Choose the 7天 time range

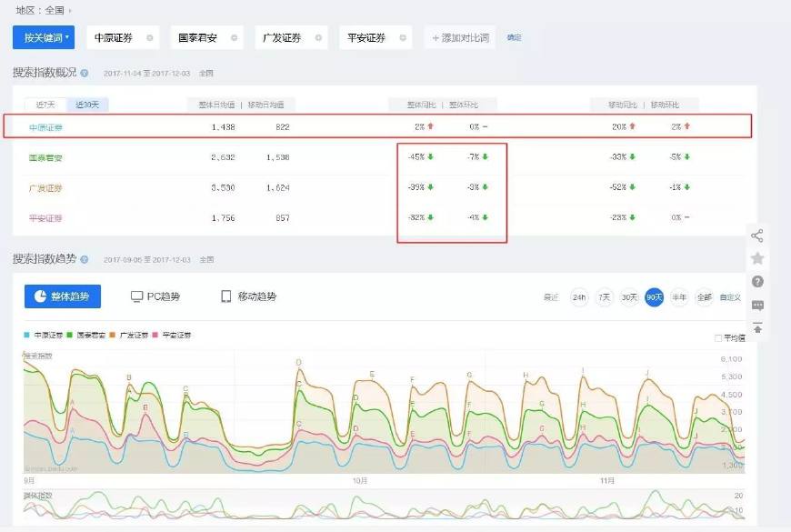(605, 297)
